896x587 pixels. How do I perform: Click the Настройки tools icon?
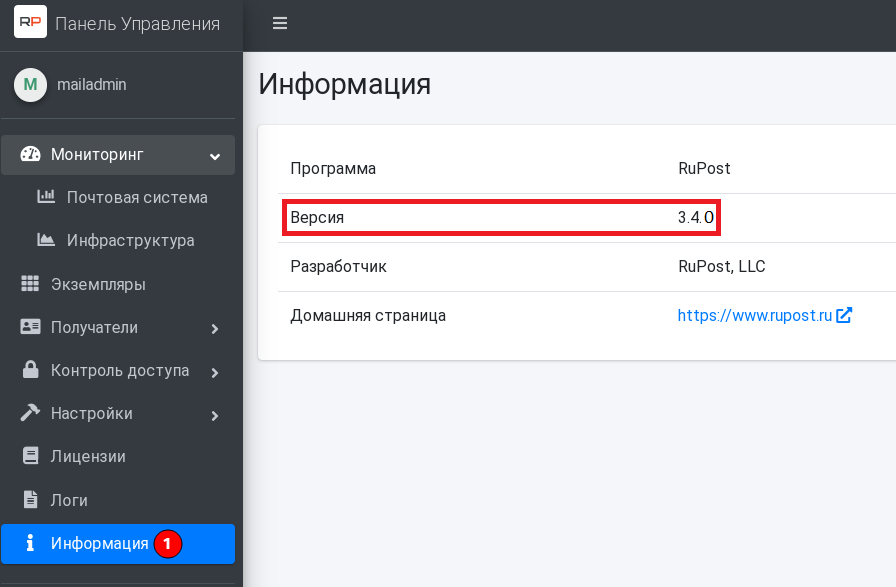coord(30,413)
